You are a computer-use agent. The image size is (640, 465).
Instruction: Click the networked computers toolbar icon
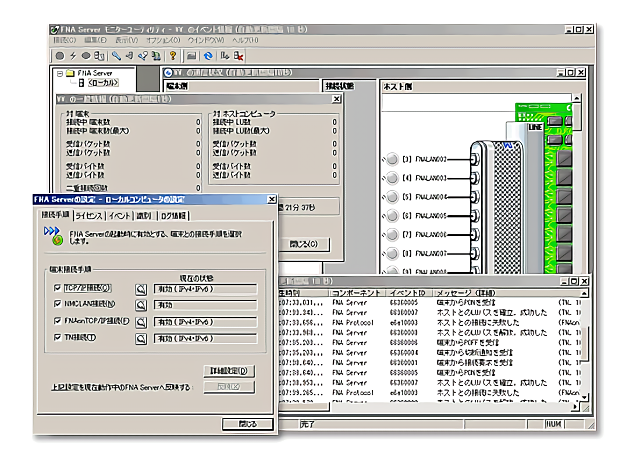pos(156,56)
